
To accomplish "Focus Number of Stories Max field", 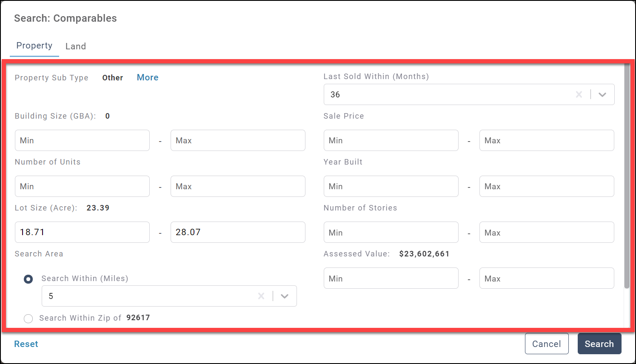I will pyautogui.click(x=546, y=233).
